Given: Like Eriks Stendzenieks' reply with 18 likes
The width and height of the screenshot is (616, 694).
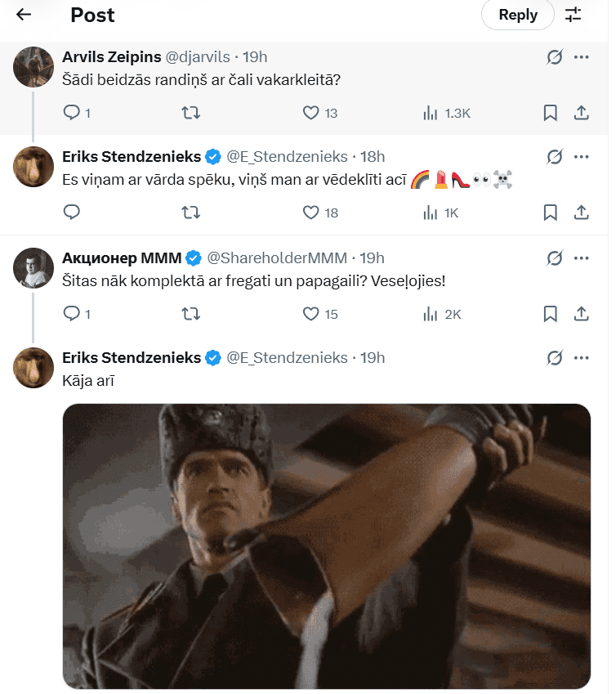Looking at the screenshot, I should click(310, 213).
